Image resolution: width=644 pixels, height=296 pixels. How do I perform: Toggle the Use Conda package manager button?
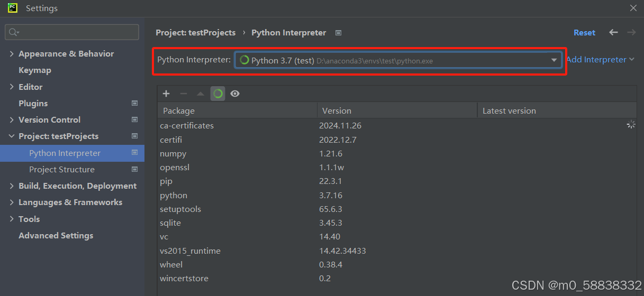pyautogui.click(x=217, y=94)
